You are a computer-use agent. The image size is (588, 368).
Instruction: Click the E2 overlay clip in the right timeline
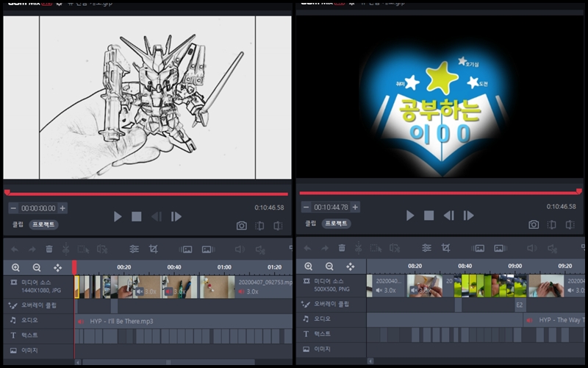(520, 305)
